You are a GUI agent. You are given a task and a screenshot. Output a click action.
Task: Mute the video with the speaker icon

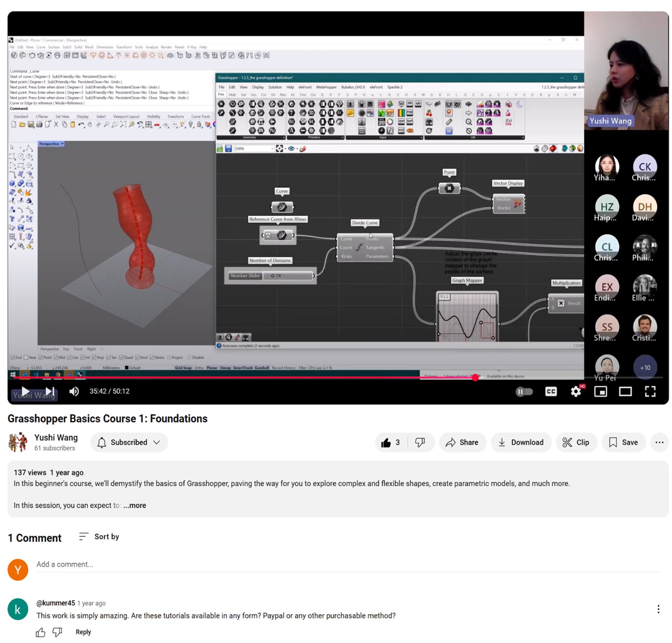(x=74, y=391)
